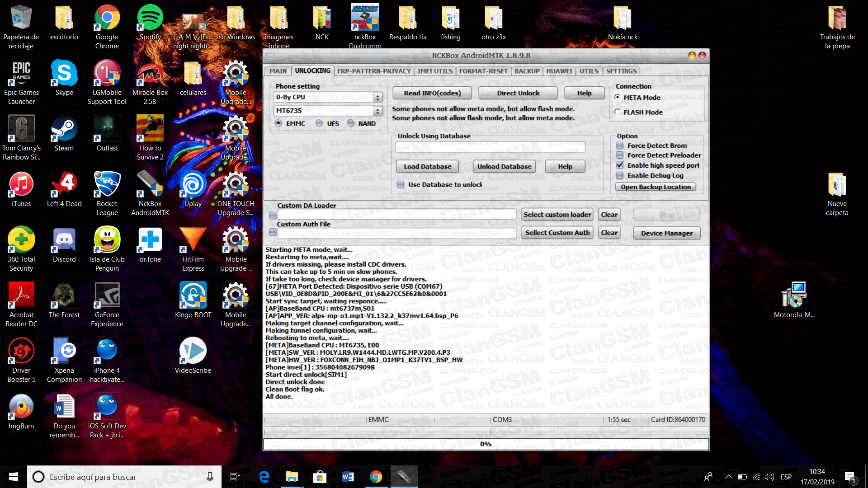The image size is (868, 488).
Task: Open Discord desktop shortcut
Action: 64,245
